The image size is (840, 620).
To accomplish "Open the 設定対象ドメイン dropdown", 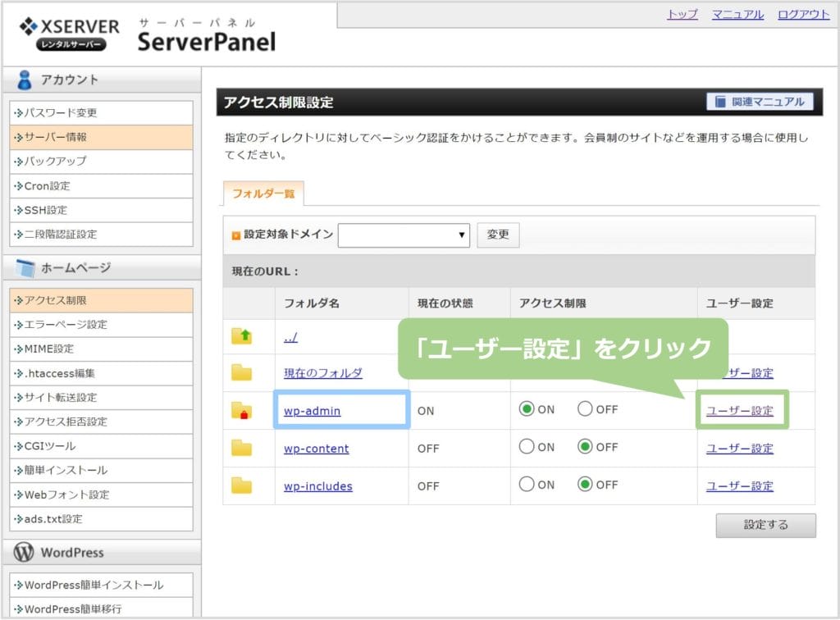I will (x=404, y=235).
